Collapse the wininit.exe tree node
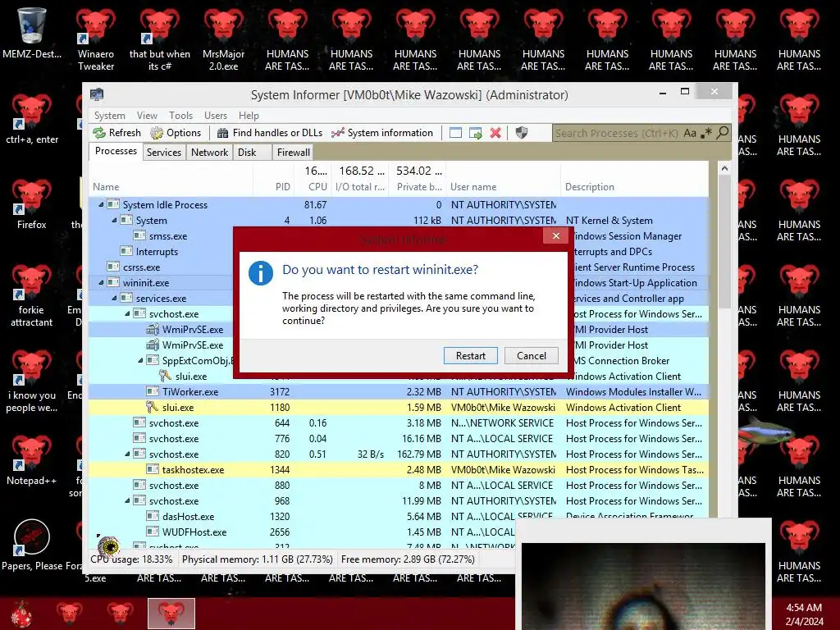 click(x=101, y=282)
